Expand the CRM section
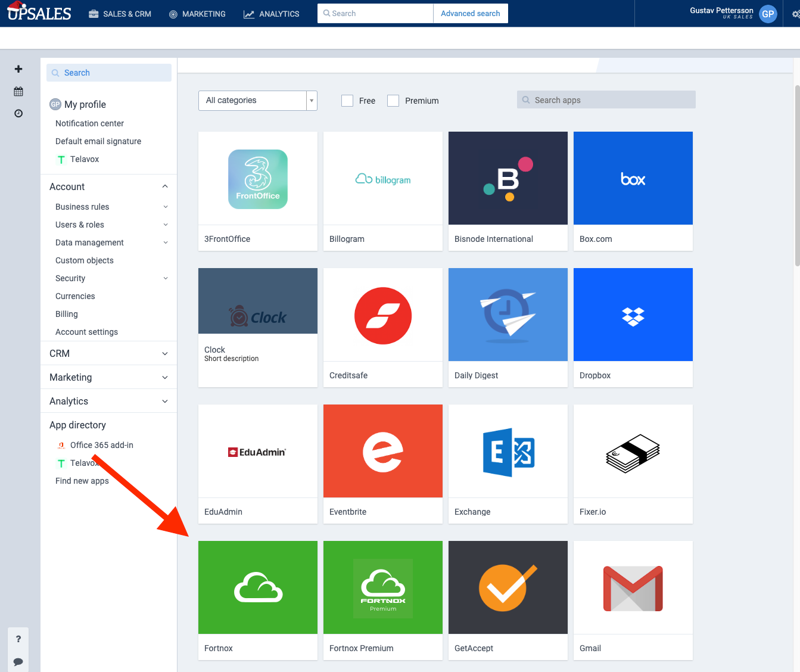The height and width of the screenshot is (672, 800). pyautogui.click(x=108, y=353)
